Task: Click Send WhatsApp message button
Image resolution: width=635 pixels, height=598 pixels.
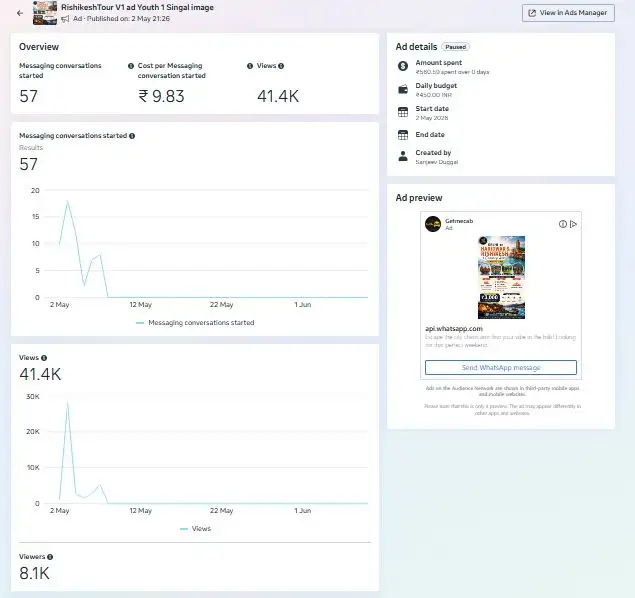Action: coord(501,368)
